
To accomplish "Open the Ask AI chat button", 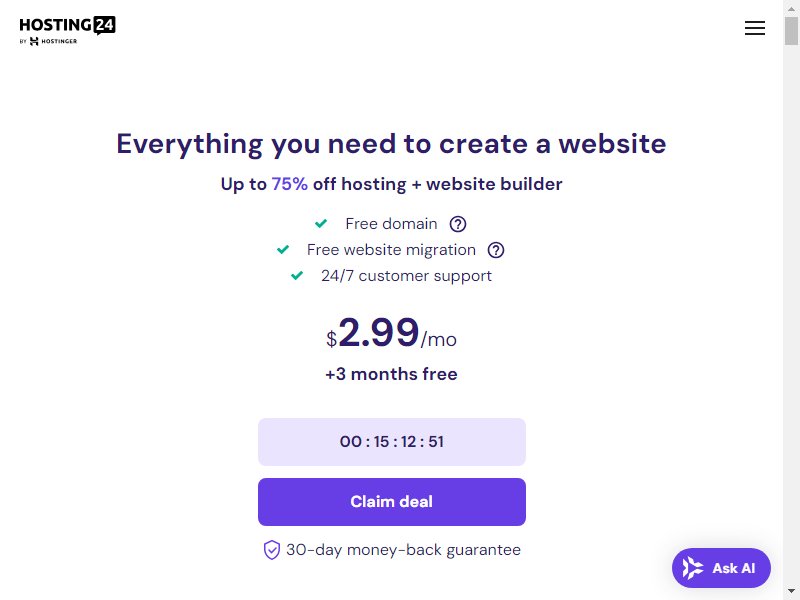I will coord(721,568).
